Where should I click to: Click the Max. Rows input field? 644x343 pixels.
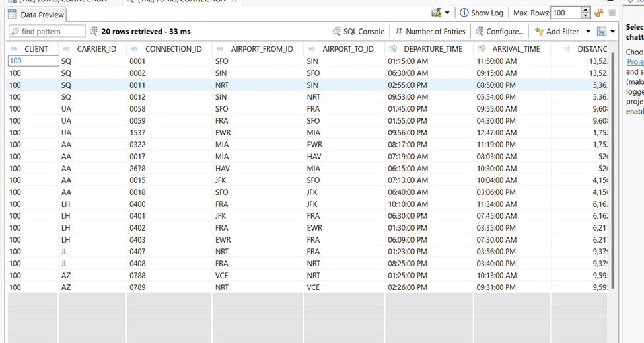[x=565, y=13]
